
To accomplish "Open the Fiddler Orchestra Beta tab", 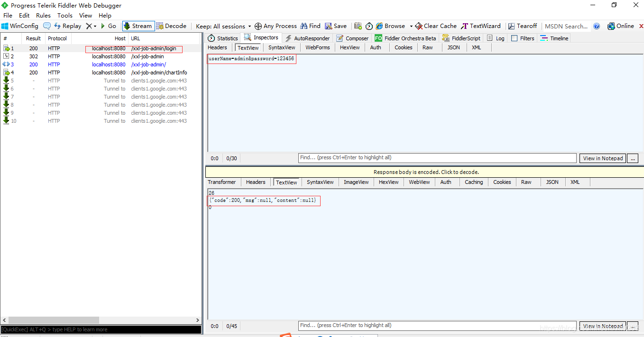I will click(405, 38).
